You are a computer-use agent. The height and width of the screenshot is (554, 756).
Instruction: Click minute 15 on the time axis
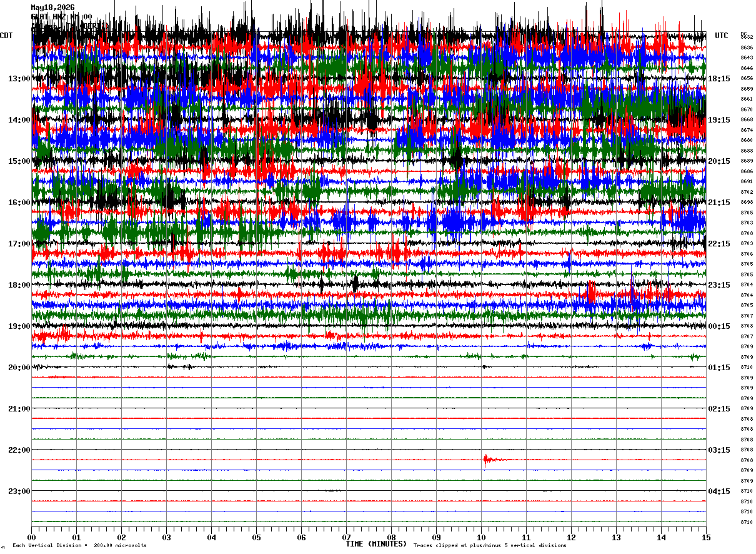[706, 537]
